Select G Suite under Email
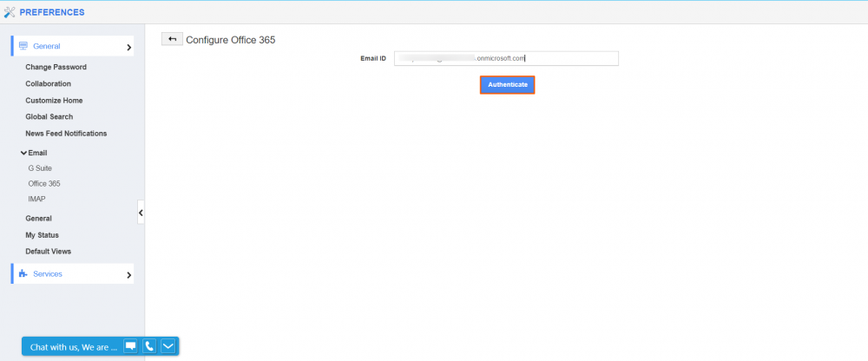868x361 pixels. point(40,167)
